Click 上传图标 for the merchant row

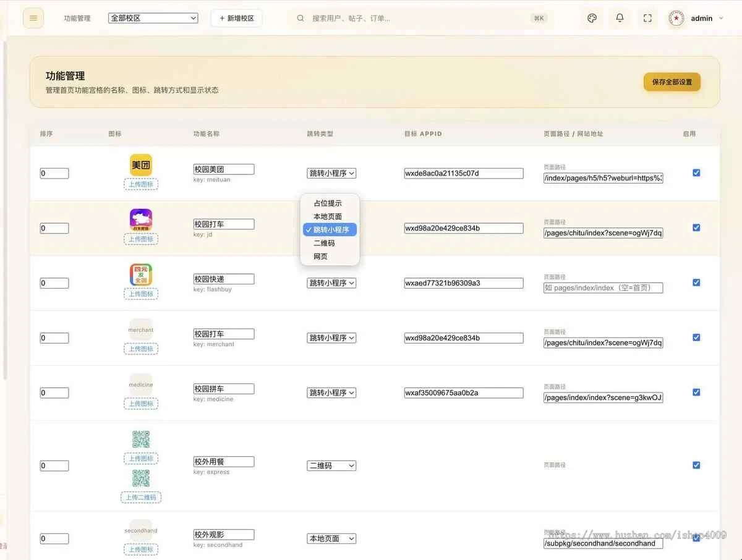[141, 349]
